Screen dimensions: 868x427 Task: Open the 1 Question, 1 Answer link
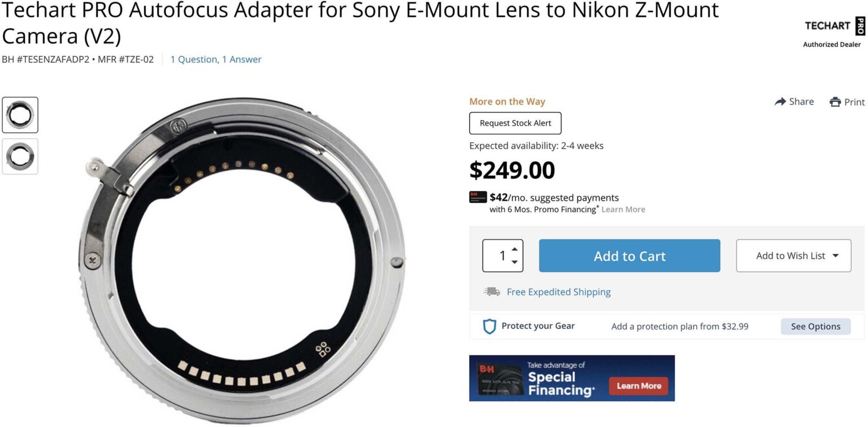click(x=216, y=59)
